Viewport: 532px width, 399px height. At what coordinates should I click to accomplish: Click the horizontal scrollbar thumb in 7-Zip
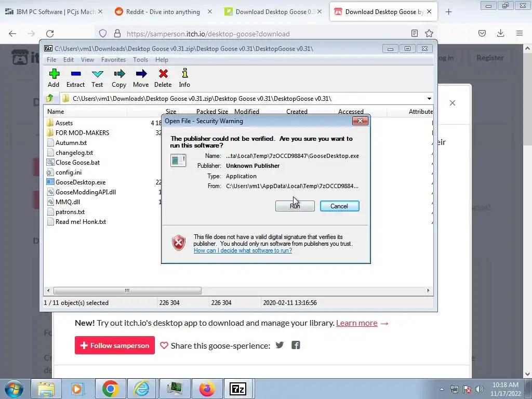[127, 290]
